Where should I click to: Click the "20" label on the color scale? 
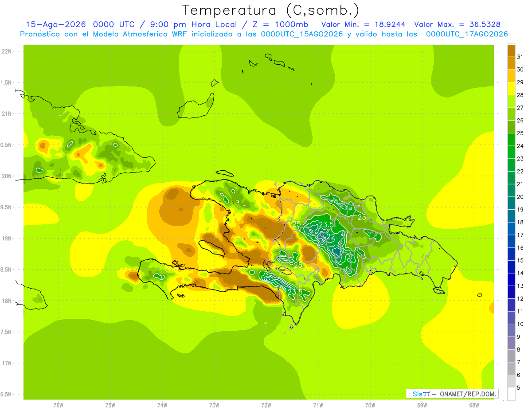click(x=520, y=197)
